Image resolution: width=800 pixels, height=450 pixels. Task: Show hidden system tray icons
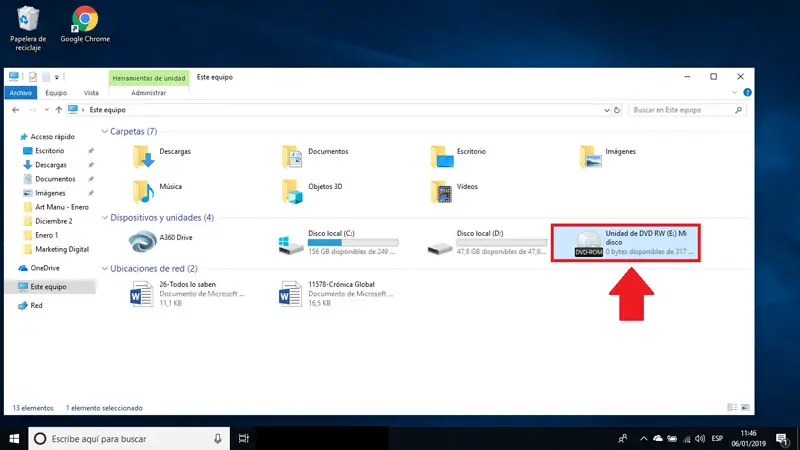643,438
